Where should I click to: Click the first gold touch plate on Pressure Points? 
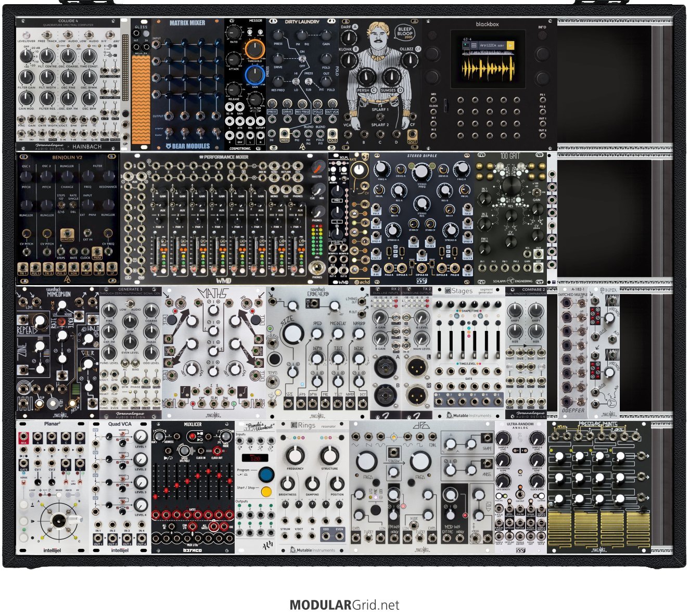point(561,529)
